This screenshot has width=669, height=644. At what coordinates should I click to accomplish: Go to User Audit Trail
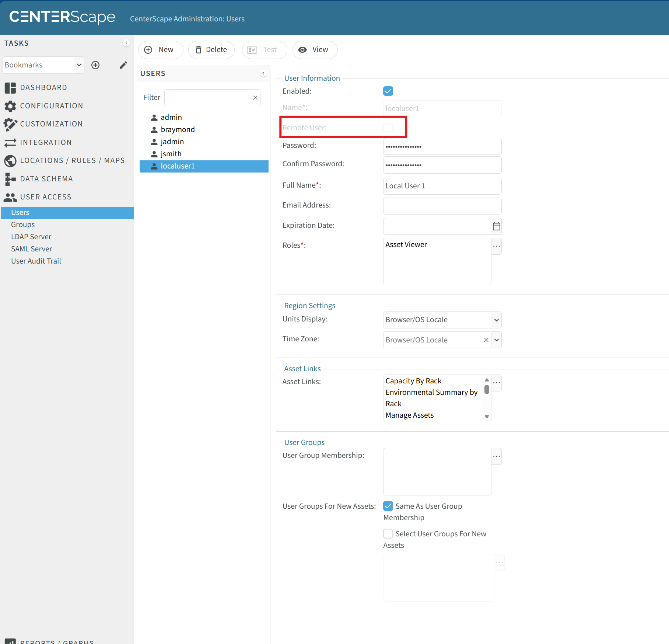(x=36, y=261)
